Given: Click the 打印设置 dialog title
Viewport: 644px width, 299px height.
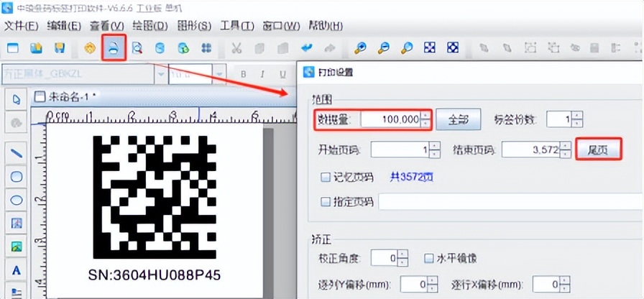Looking at the screenshot, I should point(335,73).
